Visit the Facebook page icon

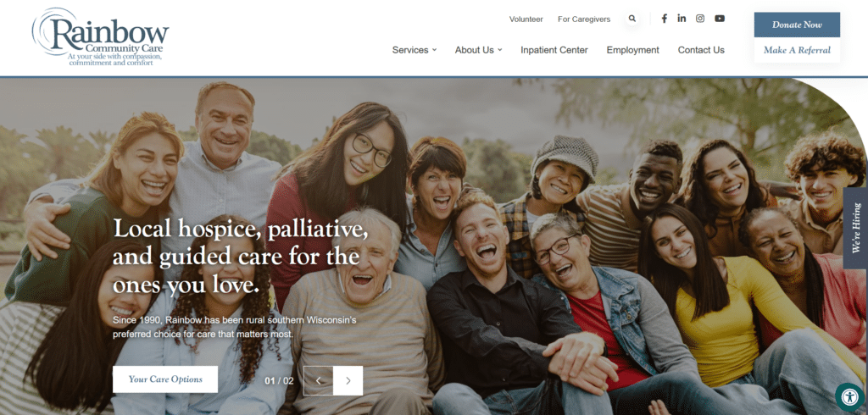tap(665, 19)
